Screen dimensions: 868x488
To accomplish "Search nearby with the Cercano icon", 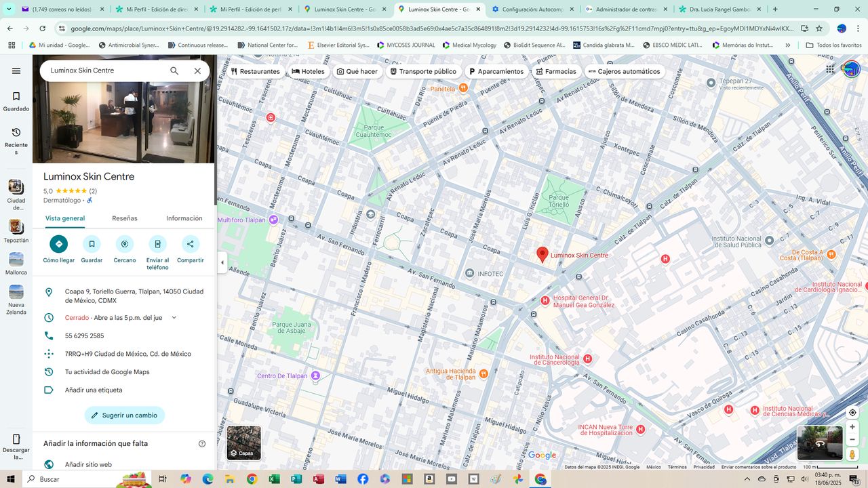I will coord(125,244).
